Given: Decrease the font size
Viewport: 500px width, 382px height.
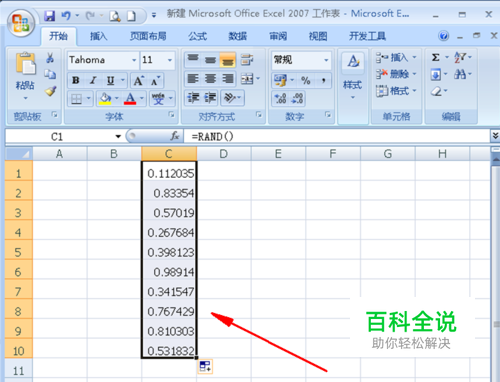Looking at the screenshot, I should tap(155, 80).
